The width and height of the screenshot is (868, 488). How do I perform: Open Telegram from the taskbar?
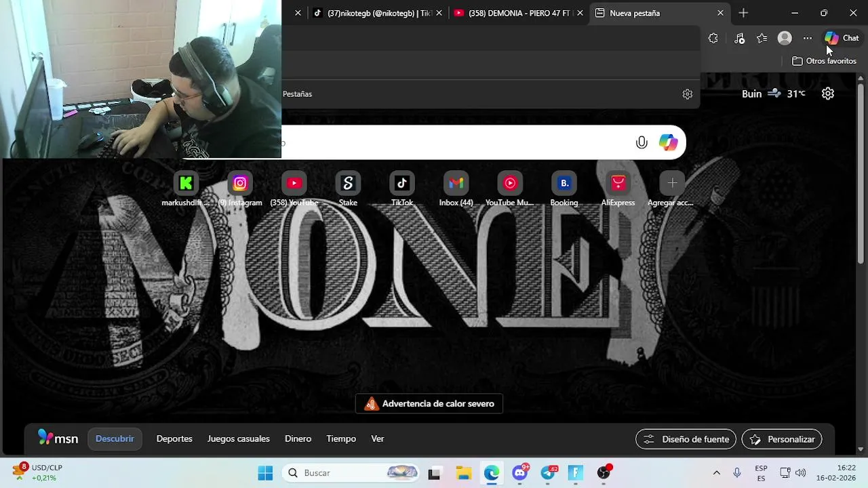(x=548, y=473)
